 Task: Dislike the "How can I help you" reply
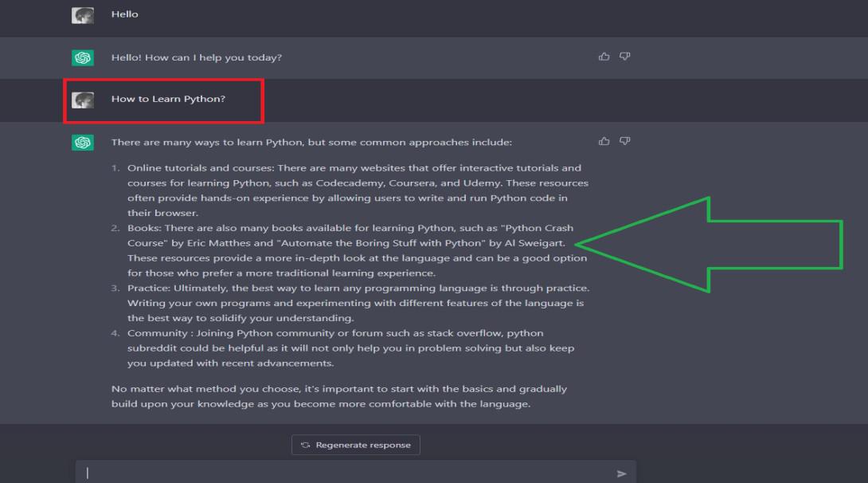(625, 57)
